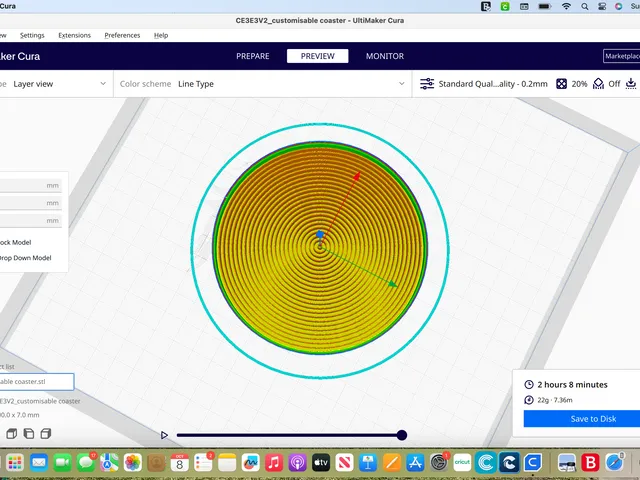This screenshot has width=640, height=480.
Task: Open print settings sliders icon
Action: (x=427, y=84)
